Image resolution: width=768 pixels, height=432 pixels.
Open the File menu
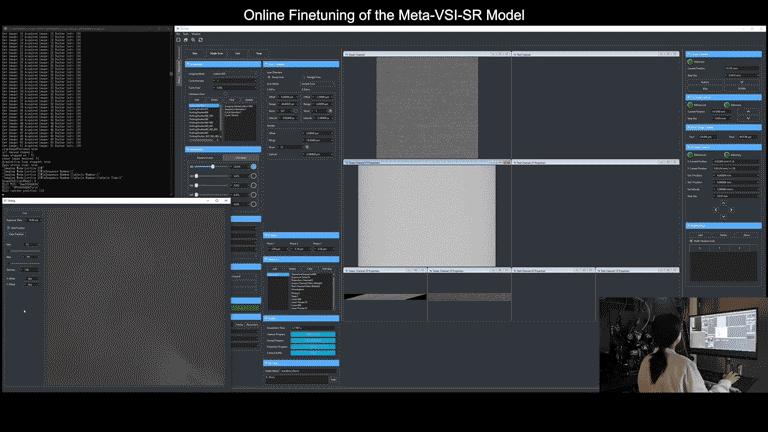[x=178, y=32]
